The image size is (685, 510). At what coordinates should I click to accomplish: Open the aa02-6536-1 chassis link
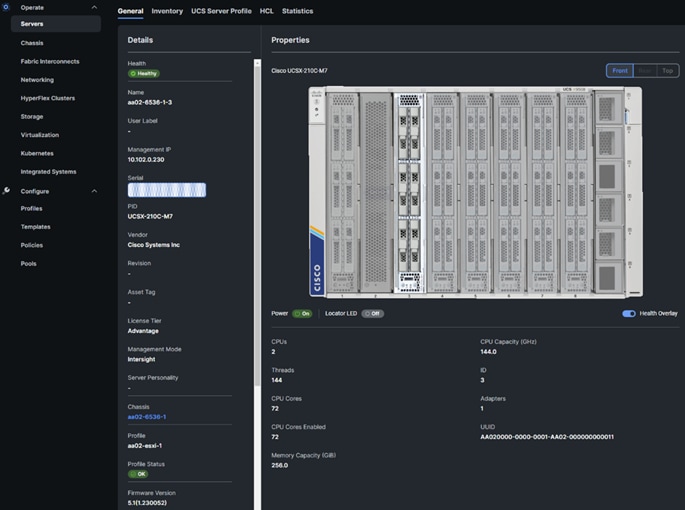(147, 416)
